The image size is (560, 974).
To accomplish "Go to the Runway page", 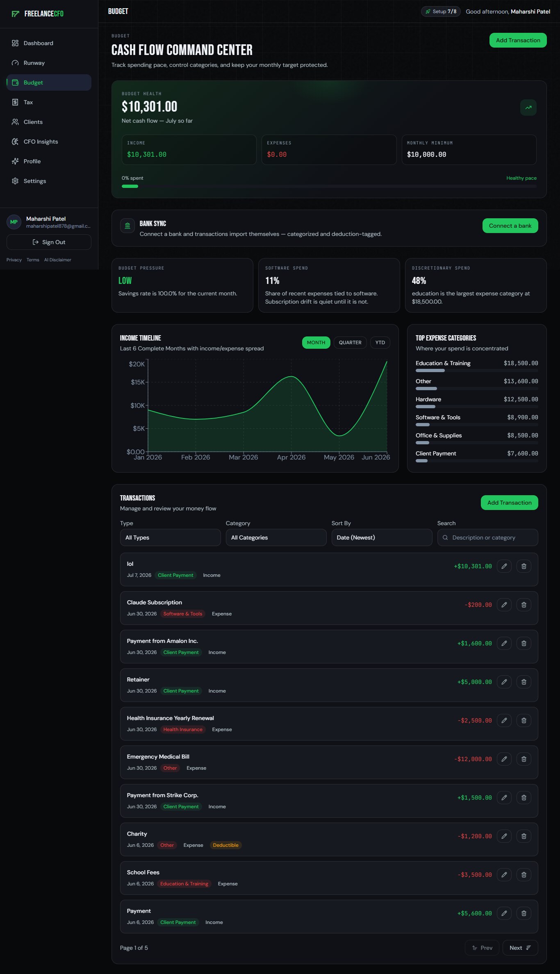I will tap(49, 63).
